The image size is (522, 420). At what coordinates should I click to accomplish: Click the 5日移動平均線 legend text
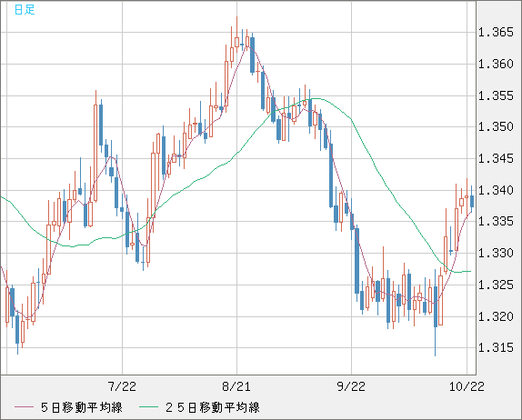coord(82,407)
